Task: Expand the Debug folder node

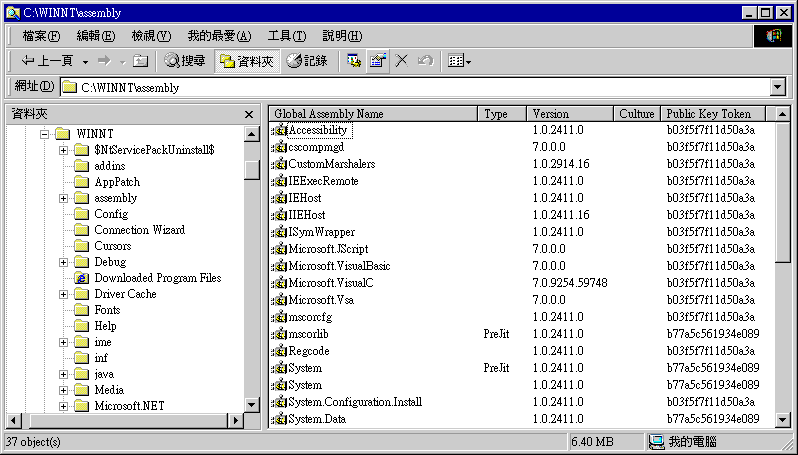Action: point(63,262)
